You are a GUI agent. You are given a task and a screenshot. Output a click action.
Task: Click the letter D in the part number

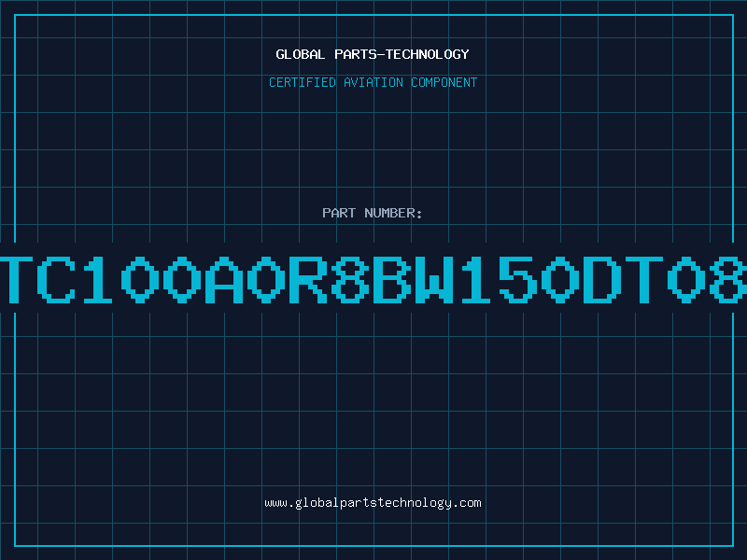tap(602, 279)
